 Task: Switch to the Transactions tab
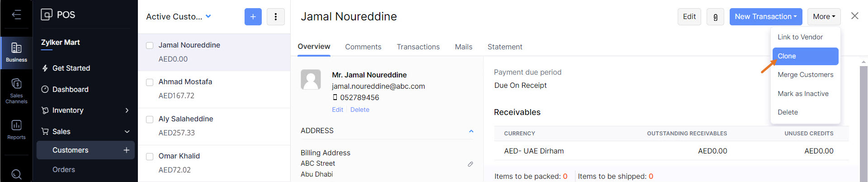click(418, 47)
